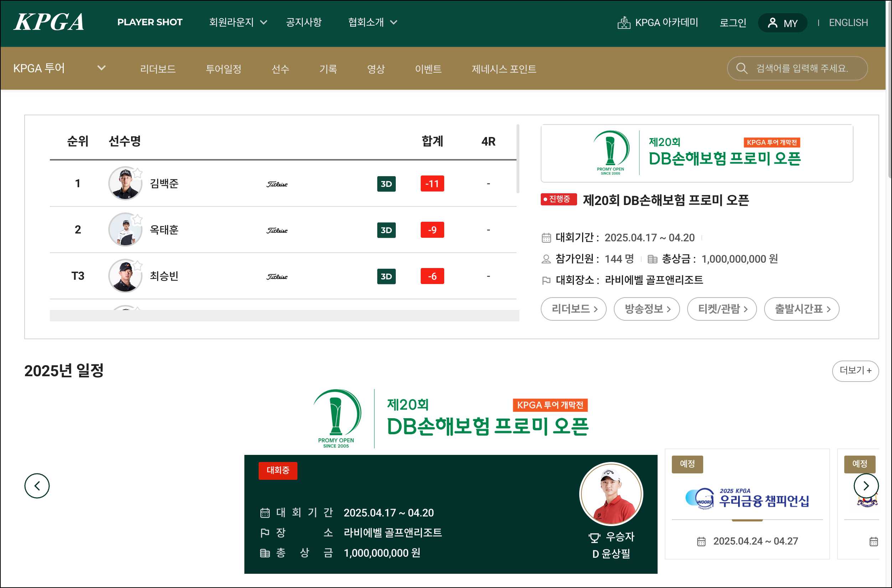Image resolution: width=892 pixels, height=588 pixels.
Task: Click player name 김백준
Action: coord(164,184)
